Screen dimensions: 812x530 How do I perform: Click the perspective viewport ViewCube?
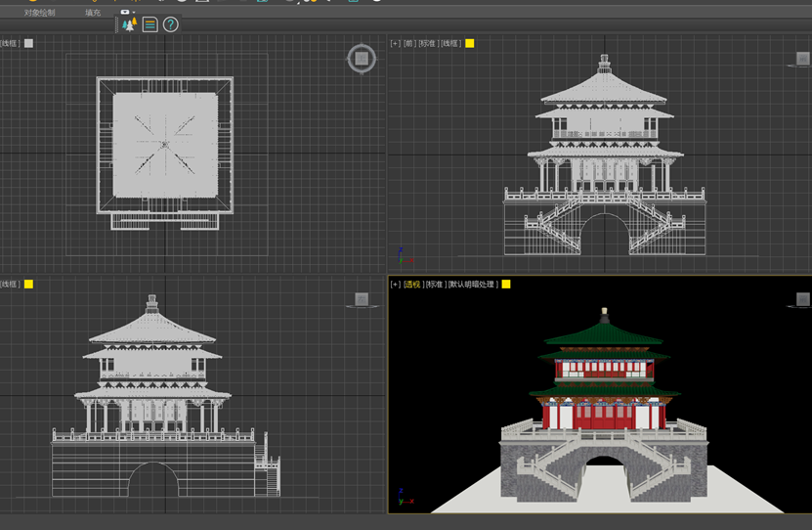802,299
